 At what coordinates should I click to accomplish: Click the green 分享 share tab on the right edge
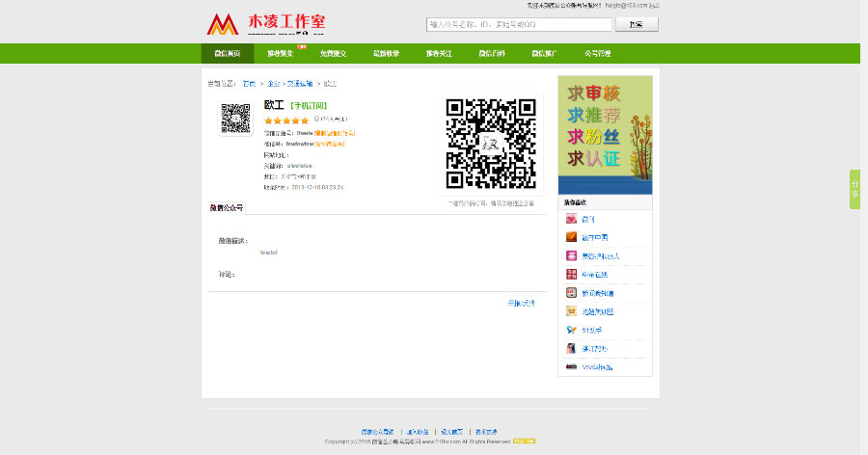[x=854, y=189]
